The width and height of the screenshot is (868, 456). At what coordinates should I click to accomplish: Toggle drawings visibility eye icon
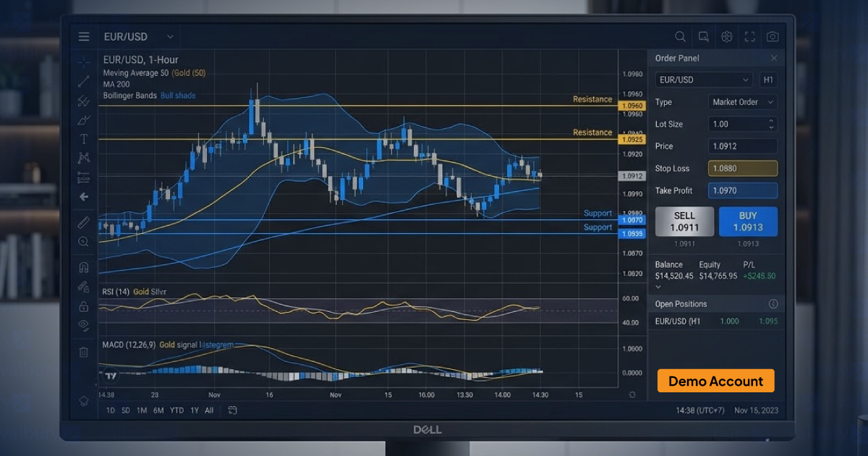pos(84,325)
